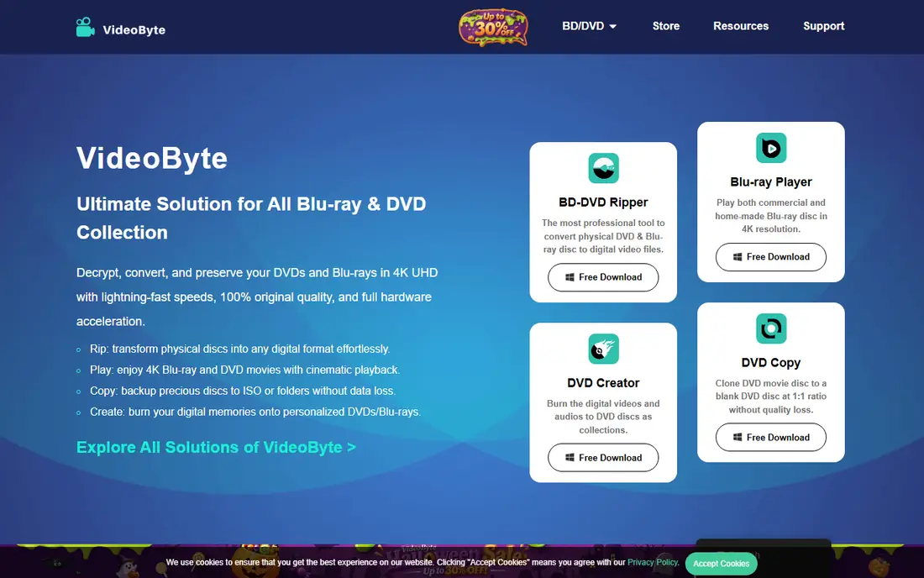Image resolution: width=924 pixels, height=578 pixels.
Task: Open the Store menu item
Action: coord(666,26)
